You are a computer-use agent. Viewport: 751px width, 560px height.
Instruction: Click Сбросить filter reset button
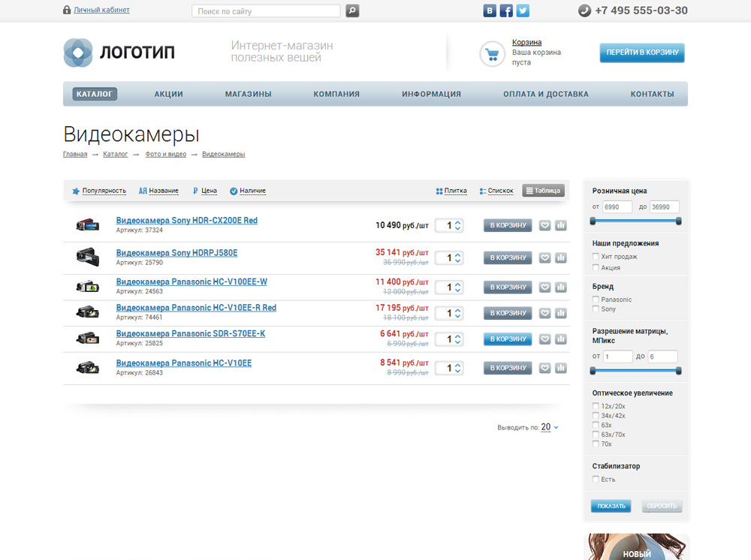tap(662, 506)
